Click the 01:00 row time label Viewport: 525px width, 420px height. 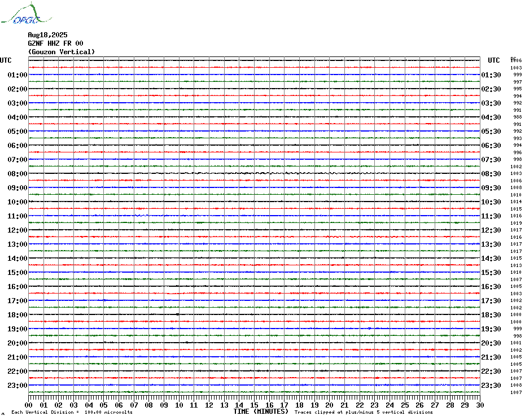(x=17, y=75)
